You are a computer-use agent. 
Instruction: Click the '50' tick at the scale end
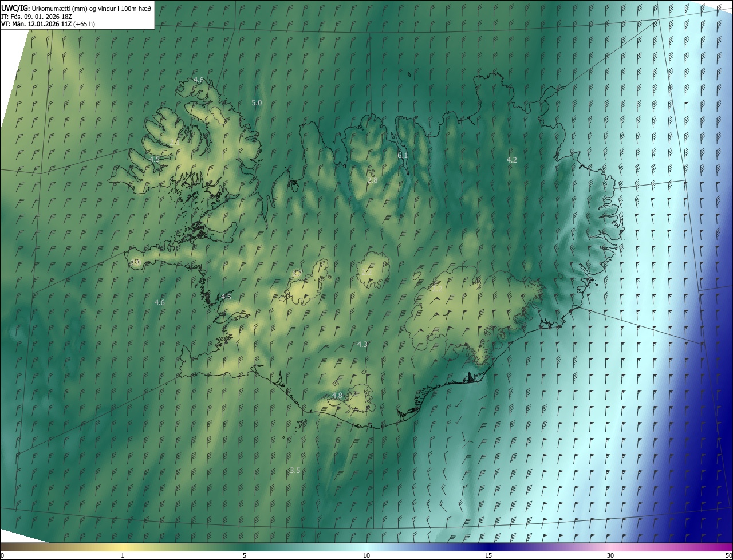(x=728, y=555)
